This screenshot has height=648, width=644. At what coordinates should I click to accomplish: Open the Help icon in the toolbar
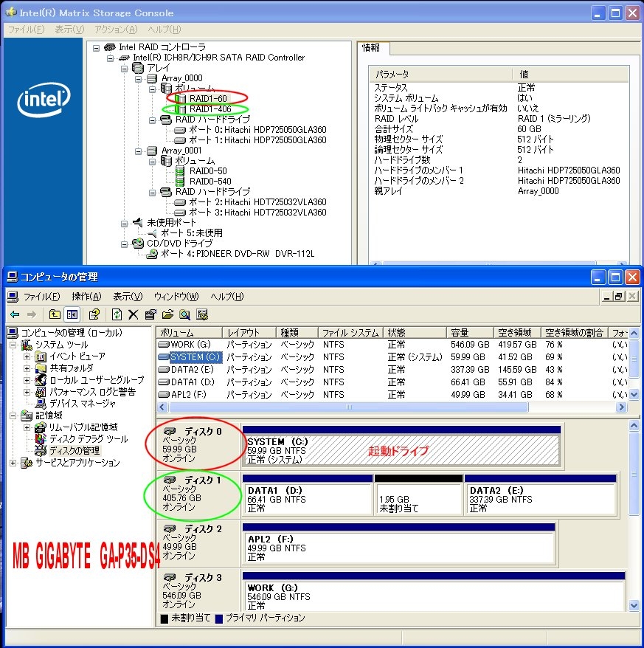(94, 314)
